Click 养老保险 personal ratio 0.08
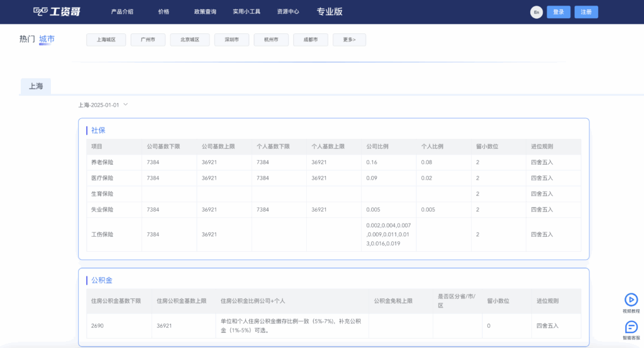 [426, 162]
